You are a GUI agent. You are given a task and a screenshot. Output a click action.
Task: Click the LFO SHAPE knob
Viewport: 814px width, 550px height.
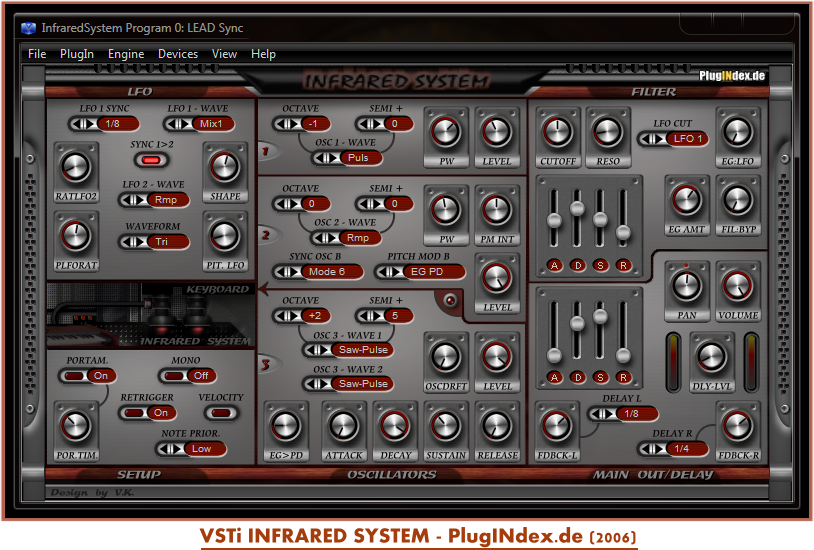click(225, 166)
